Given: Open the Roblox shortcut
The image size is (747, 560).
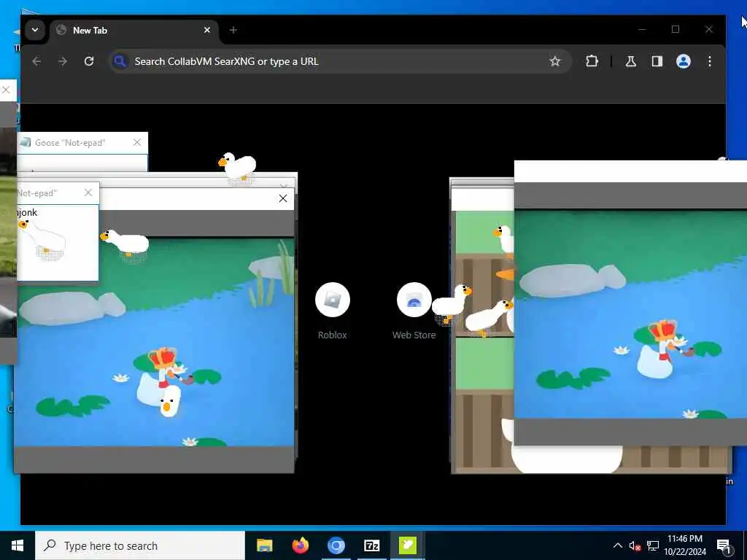Looking at the screenshot, I should [x=333, y=311].
